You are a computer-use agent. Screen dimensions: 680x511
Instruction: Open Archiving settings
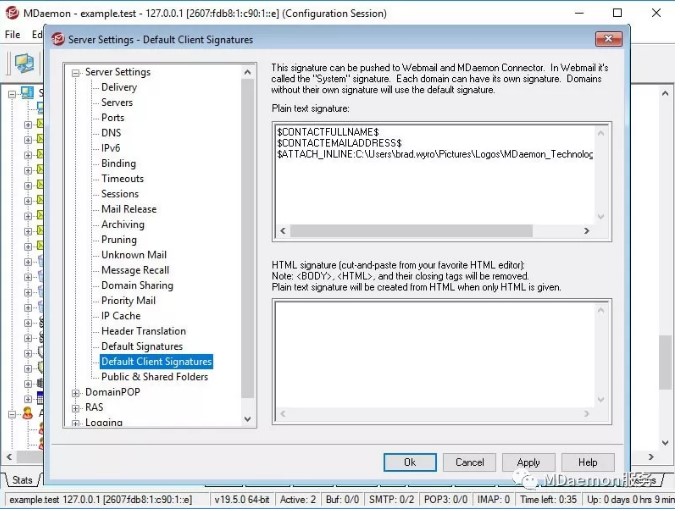click(123, 224)
